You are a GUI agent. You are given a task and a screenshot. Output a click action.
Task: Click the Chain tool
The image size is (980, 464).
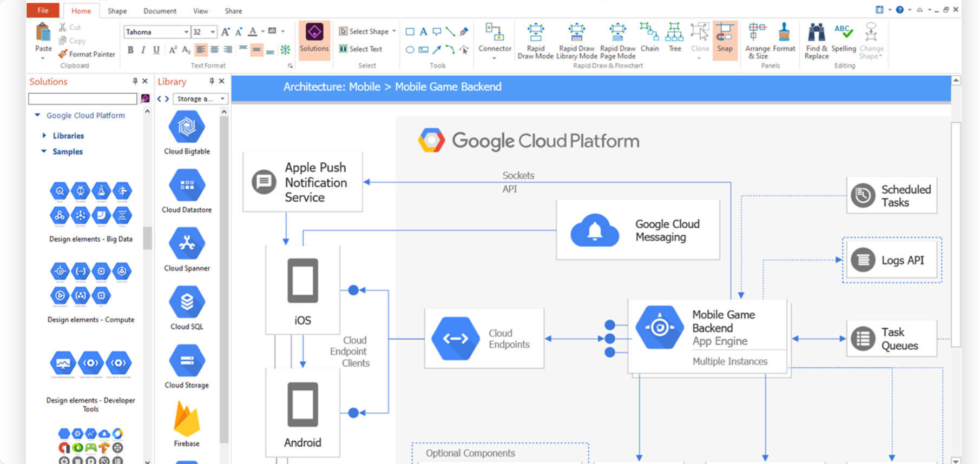click(649, 38)
